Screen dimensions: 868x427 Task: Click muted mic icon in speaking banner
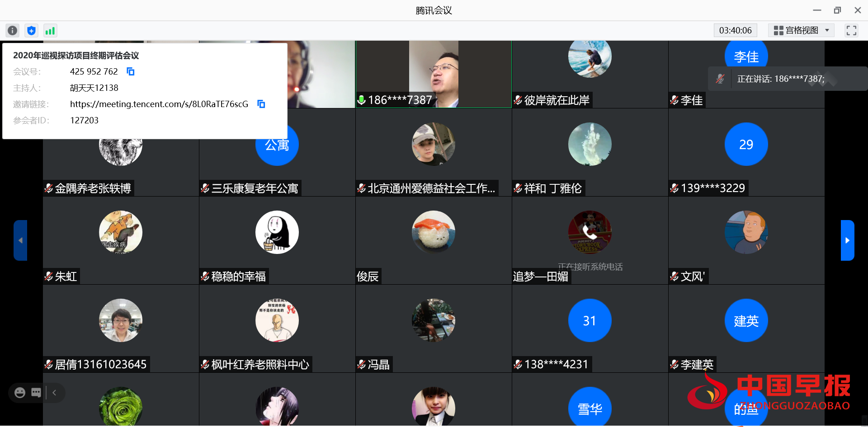click(720, 79)
